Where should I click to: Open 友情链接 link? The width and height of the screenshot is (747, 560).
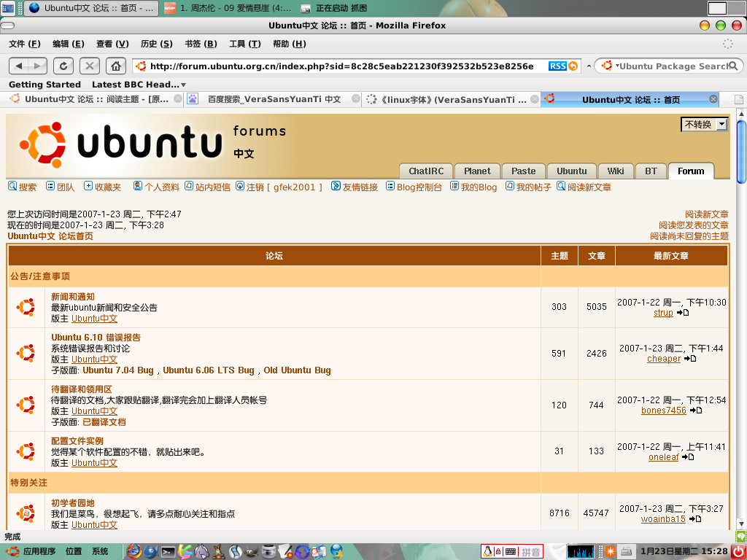pos(360,187)
